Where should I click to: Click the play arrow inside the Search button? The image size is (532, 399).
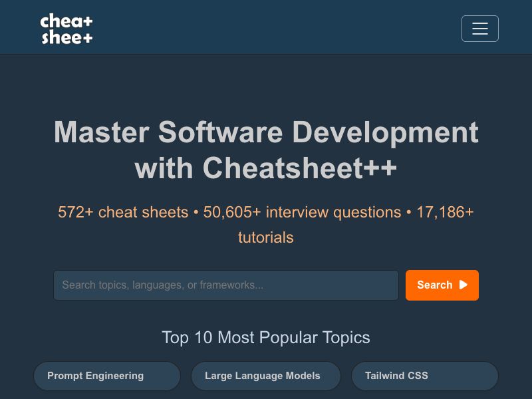click(x=462, y=285)
